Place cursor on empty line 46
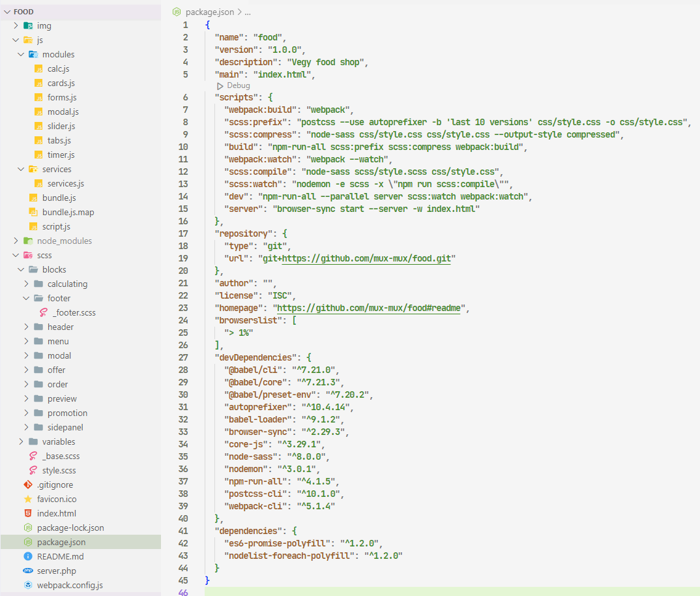 click(x=452, y=591)
